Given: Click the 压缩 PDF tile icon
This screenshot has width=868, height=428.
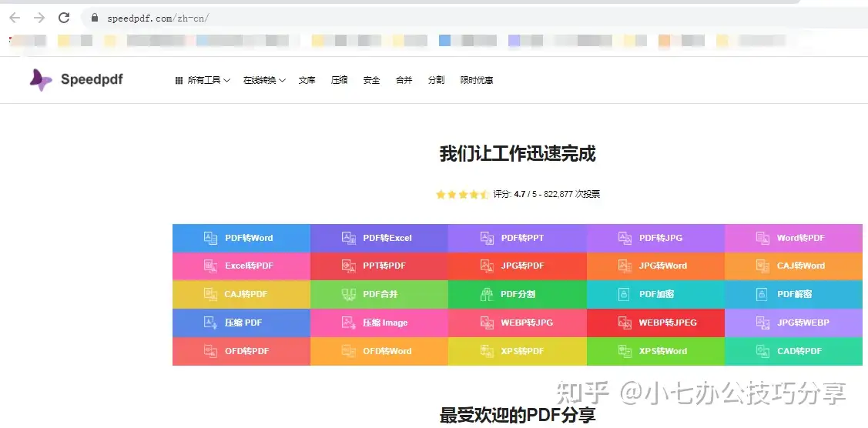Looking at the screenshot, I should tap(211, 323).
